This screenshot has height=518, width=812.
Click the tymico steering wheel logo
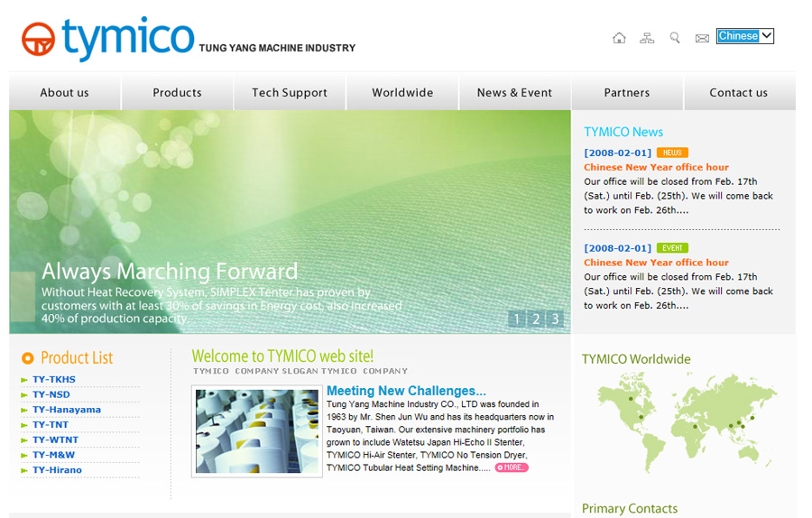(38, 39)
